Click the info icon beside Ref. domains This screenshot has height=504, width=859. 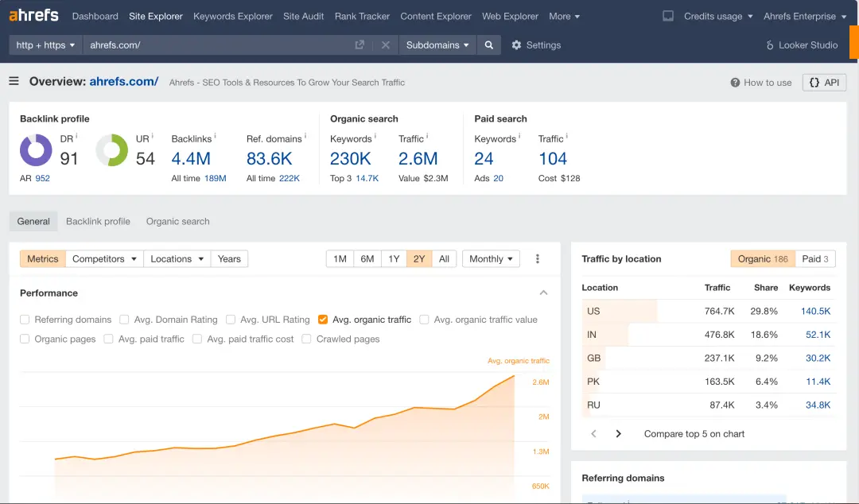(x=305, y=135)
